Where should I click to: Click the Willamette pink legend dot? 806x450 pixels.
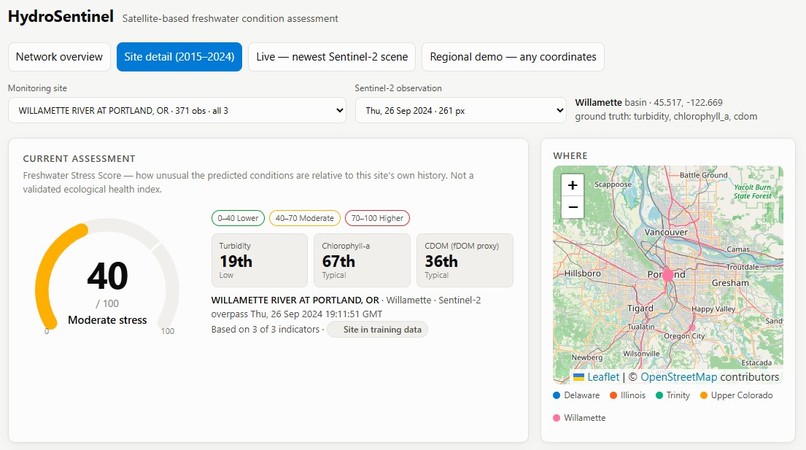point(556,418)
